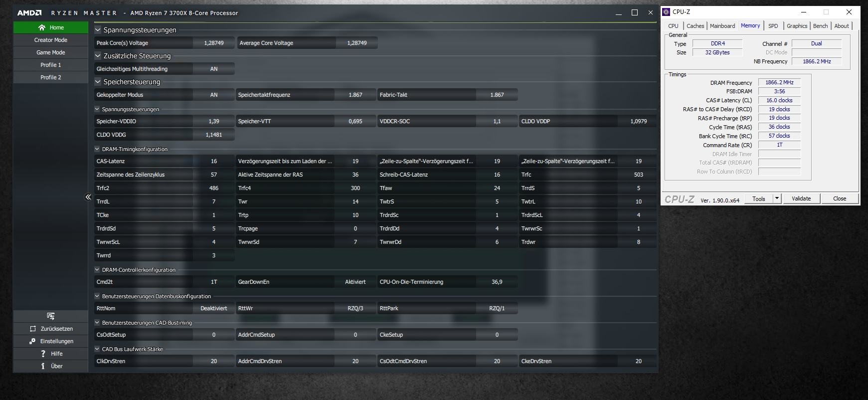
Task: Collapse the Zusätzliche Steuerung section
Action: 98,56
